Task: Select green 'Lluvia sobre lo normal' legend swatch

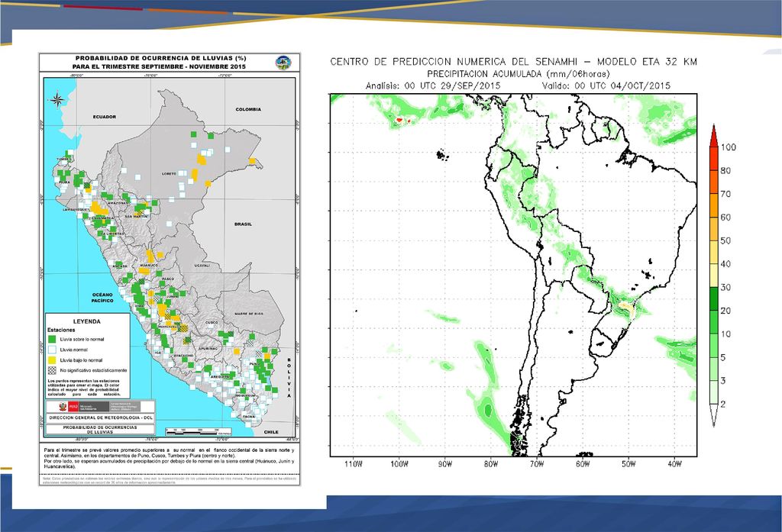Action: pyautogui.click(x=51, y=340)
